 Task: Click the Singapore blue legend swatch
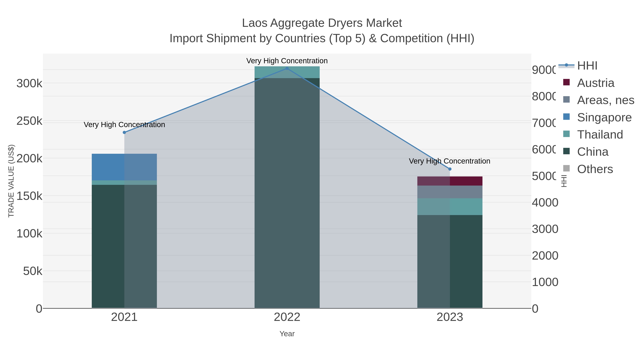pyautogui.click(x=566, y=117)
